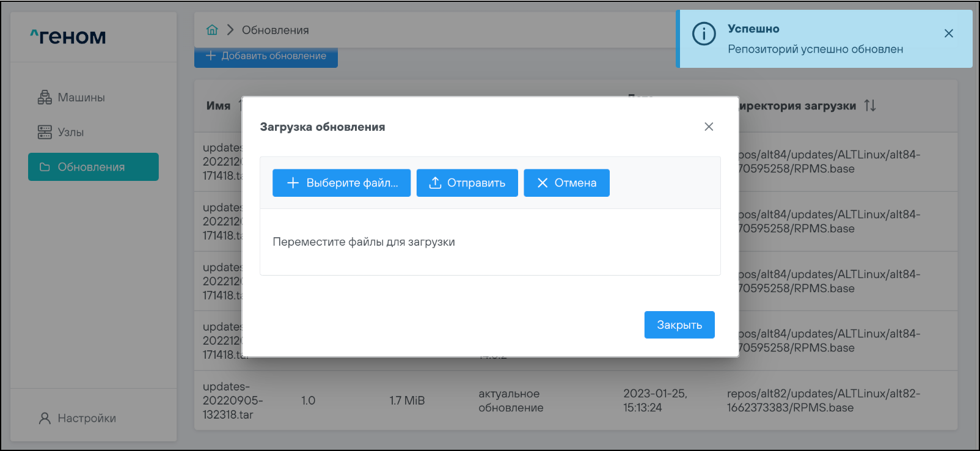Screen dimensions: 980x451
Task: Click the Обновления breadcrumb link
Action: click(x=275, y=30)
